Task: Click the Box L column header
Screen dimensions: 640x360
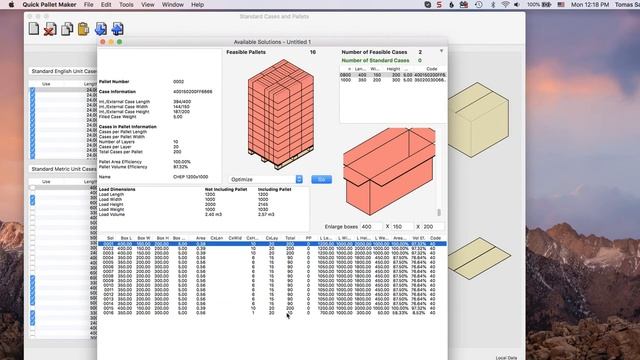Action: tap(126, 238)
